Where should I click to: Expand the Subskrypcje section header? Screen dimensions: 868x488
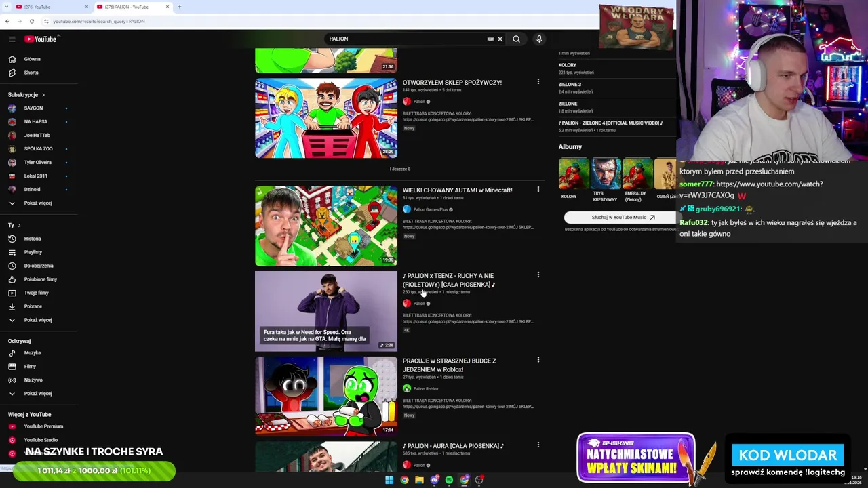(26, 95)
